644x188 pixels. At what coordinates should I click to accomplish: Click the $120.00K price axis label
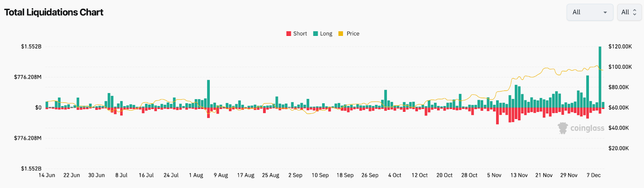620,46
